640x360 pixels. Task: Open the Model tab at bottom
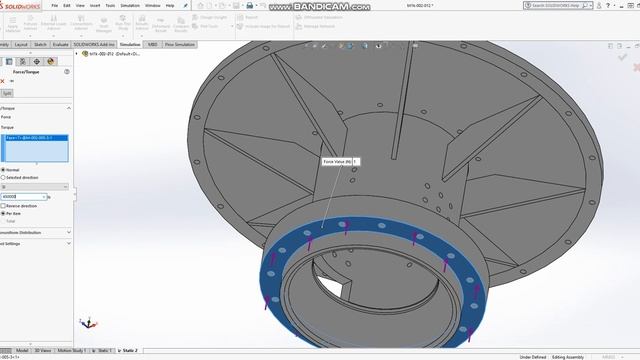22,351
